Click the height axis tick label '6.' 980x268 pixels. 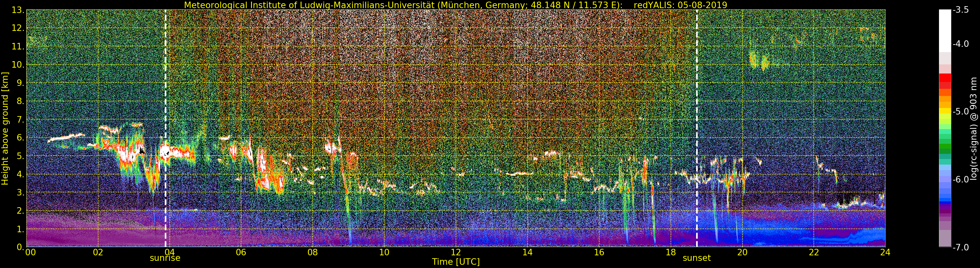(x=20, y=138)
